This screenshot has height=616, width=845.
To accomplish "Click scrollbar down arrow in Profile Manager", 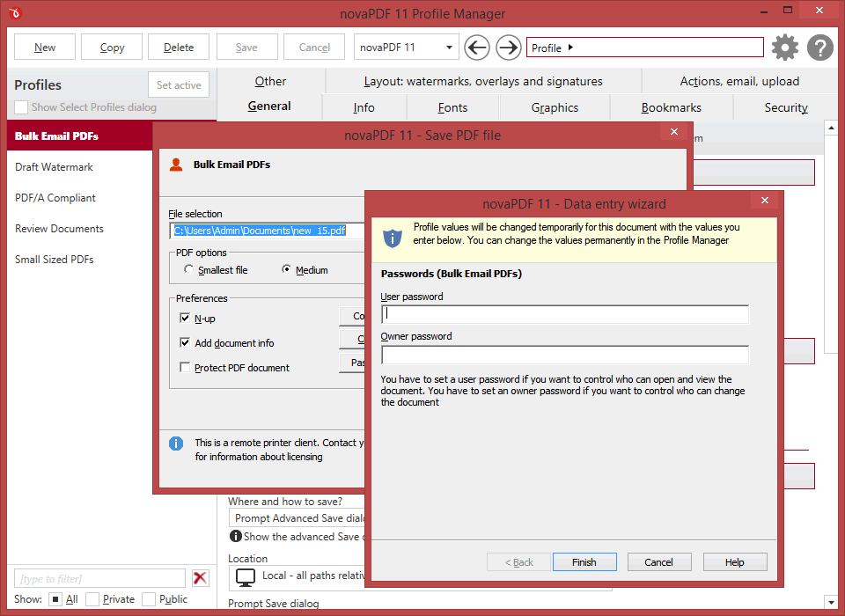I will tap(831, 602).
